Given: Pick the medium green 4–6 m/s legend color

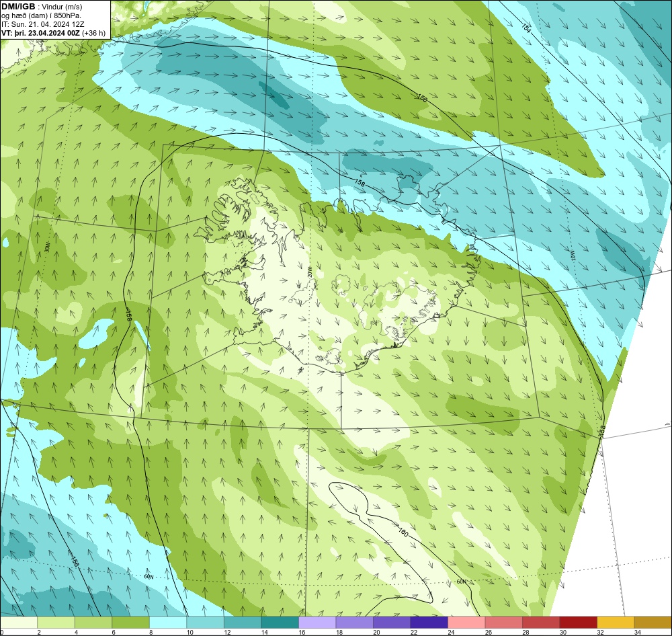Looking at the screenshot, I should coord(93,622).
